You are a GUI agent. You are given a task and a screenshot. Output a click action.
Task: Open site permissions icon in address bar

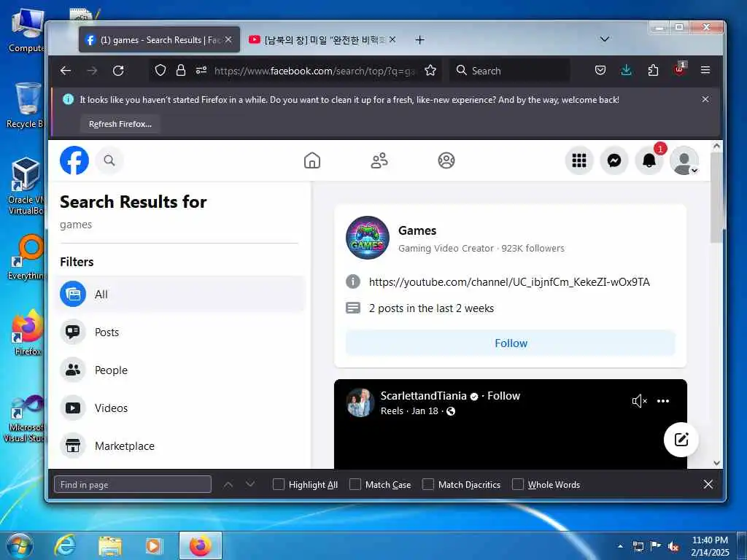201,71
